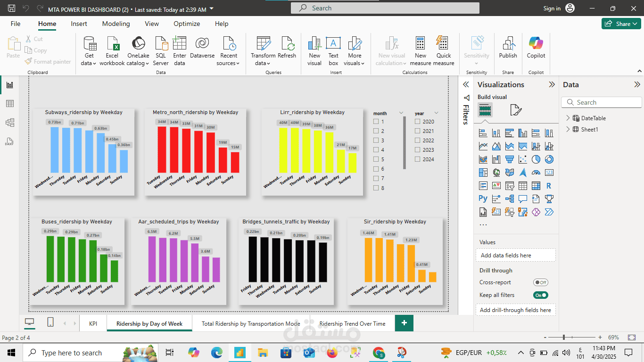Screen dimensions: 644x362
Task: Switch to the KPI page tab
Action: [93, 323]
